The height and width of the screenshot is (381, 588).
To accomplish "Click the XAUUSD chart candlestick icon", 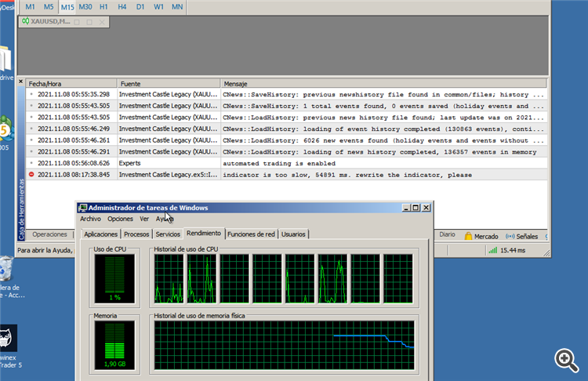I will click(x=26, y=21).
